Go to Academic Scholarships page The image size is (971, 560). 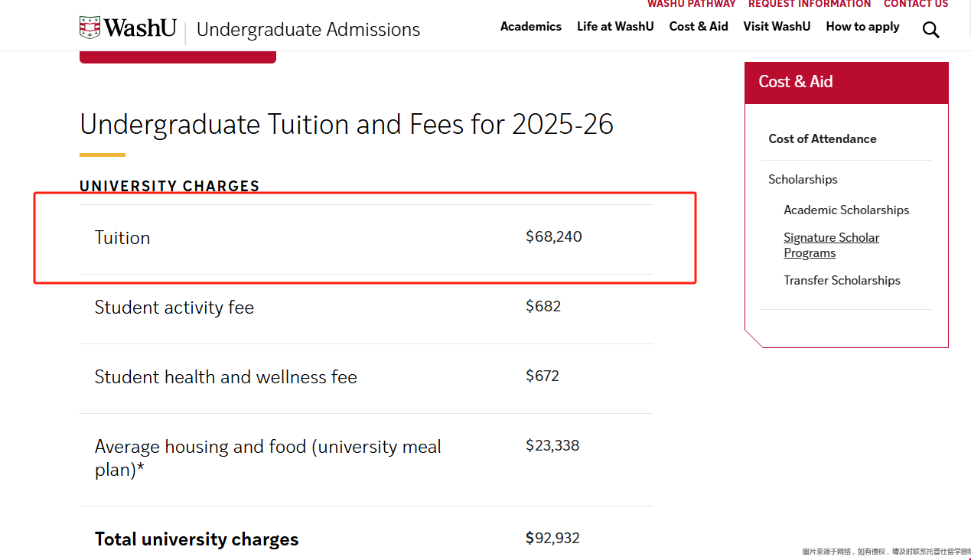[x=846, y=210]
